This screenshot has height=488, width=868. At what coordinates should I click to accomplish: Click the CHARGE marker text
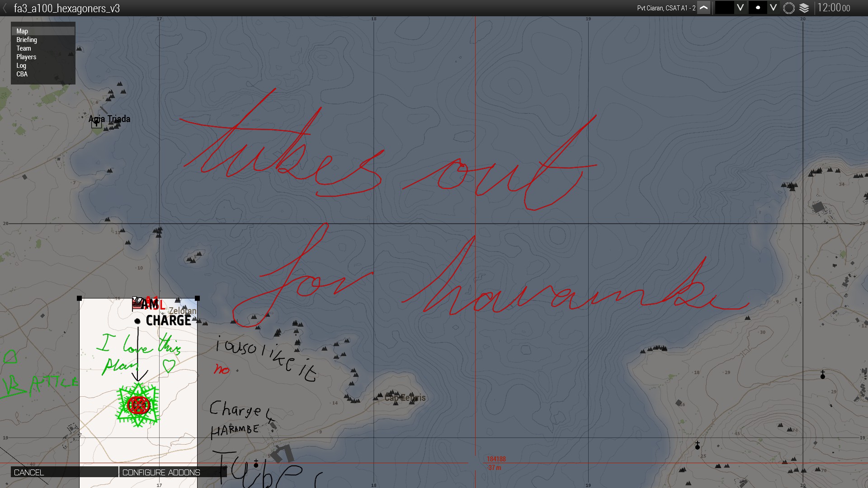click(169, 321)
